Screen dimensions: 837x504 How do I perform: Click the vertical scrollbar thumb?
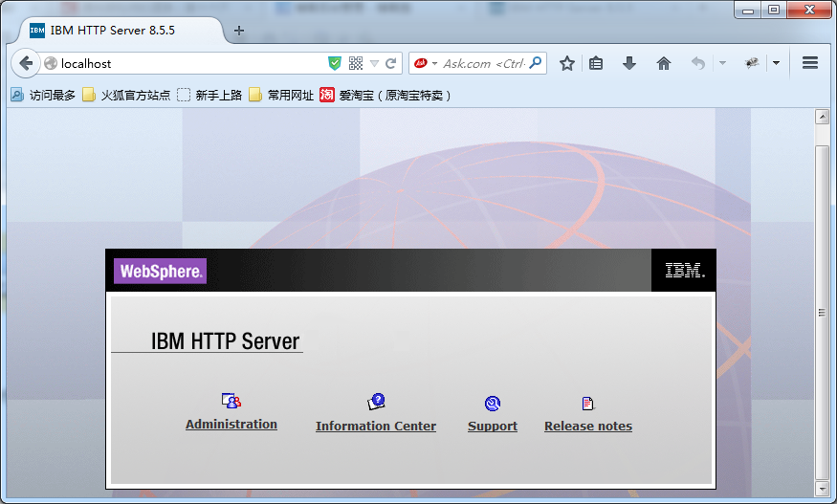[x=822, y=313]
